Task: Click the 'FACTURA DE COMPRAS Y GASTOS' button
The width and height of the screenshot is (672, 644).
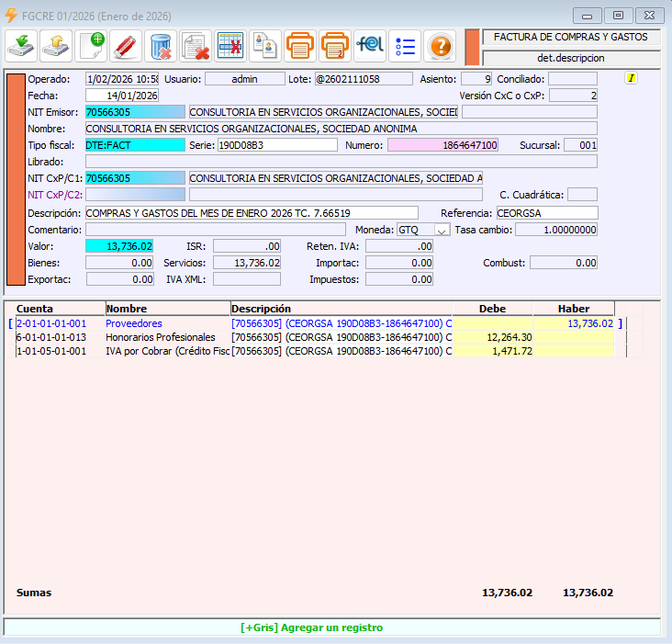Action: pos(570,38)
